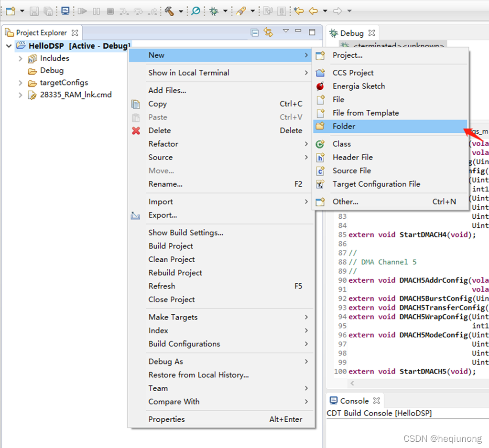Open Build Configurations submenu
This screenshot has width=489, height=448.
pyautogui.click(x=220, y=344)
